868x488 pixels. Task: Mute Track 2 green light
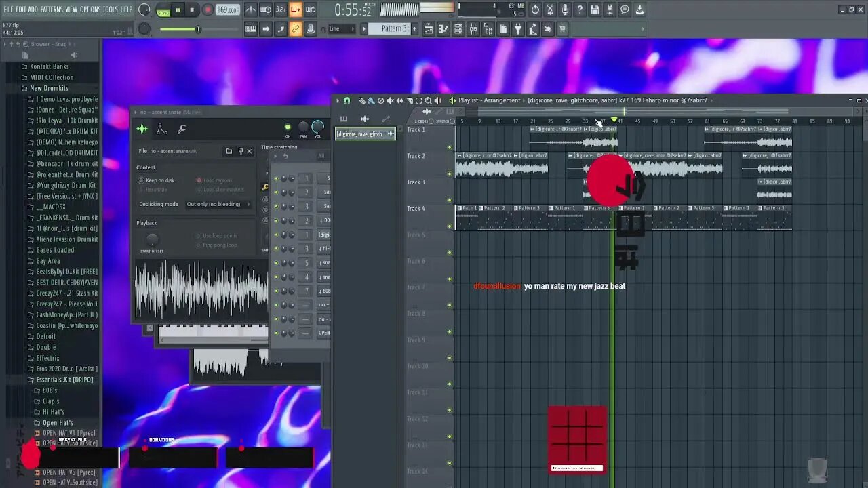[x=449, y=174]
